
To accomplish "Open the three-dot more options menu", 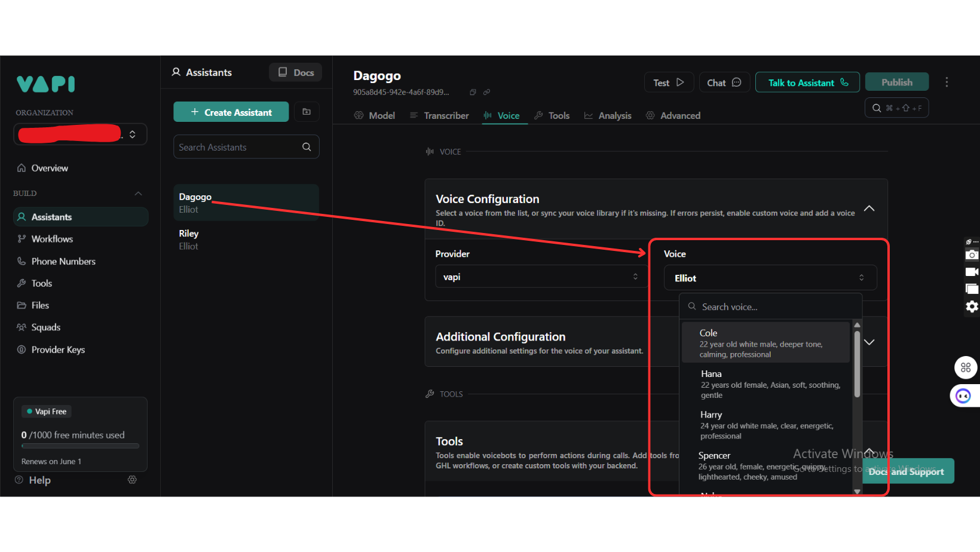I will (x=947, y=82).
